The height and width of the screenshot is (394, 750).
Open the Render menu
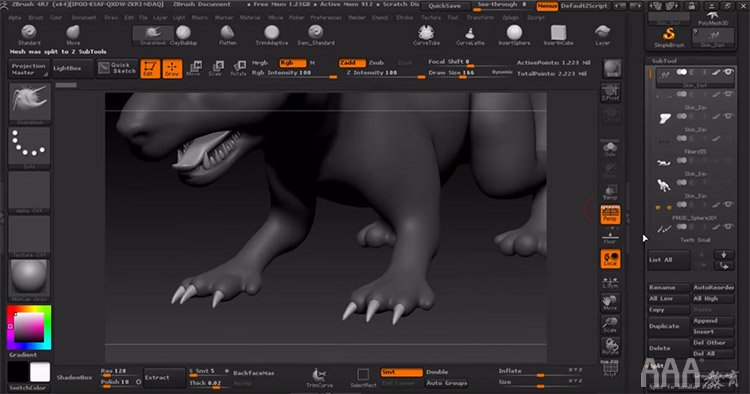point(357,18)
